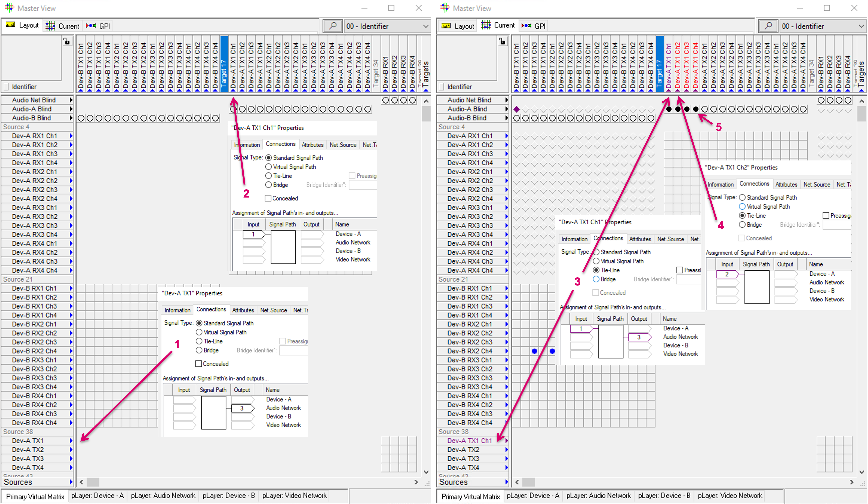This screenshot has width=868, height=504.
Task: Click the Current grid icon in left window
Action: [x=50, y=26]
